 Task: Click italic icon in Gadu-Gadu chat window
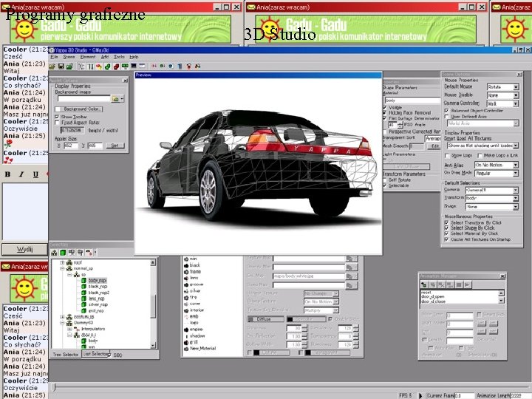click(21, 174)
